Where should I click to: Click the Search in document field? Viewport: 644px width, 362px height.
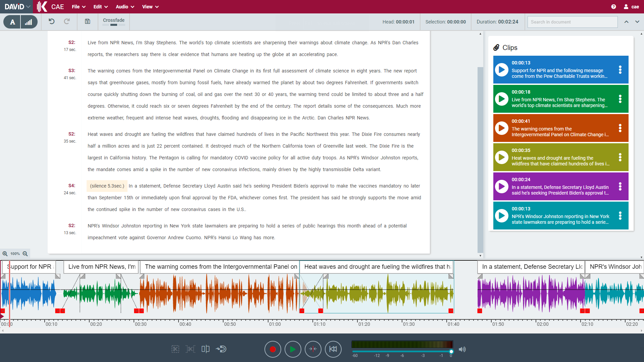[x=572, y=22]
